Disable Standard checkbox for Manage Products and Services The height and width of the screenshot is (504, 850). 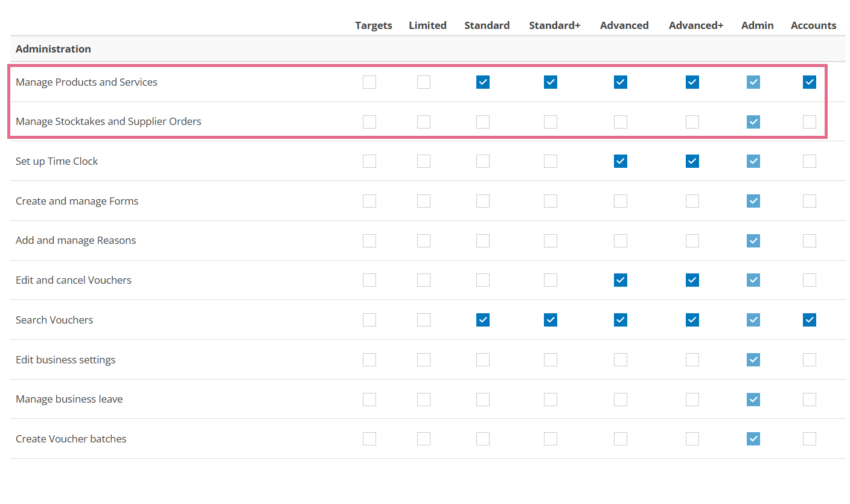click(483, 82)
